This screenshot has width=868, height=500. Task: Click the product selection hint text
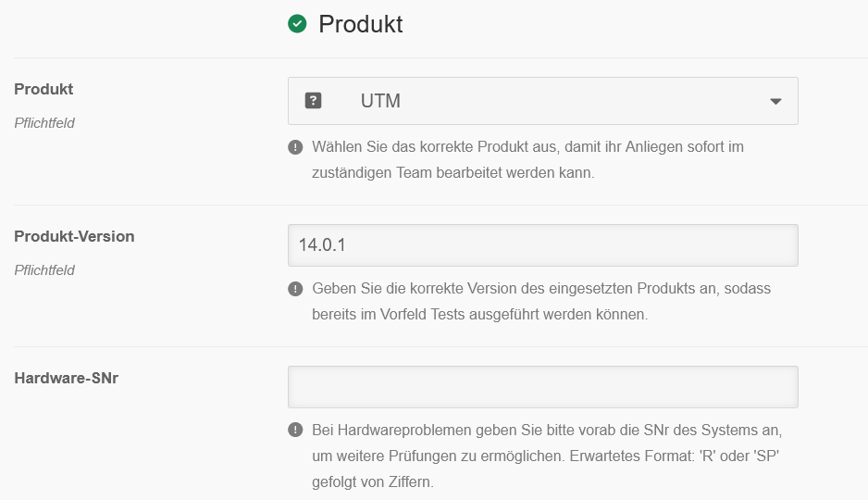click(x=527, y=159)
